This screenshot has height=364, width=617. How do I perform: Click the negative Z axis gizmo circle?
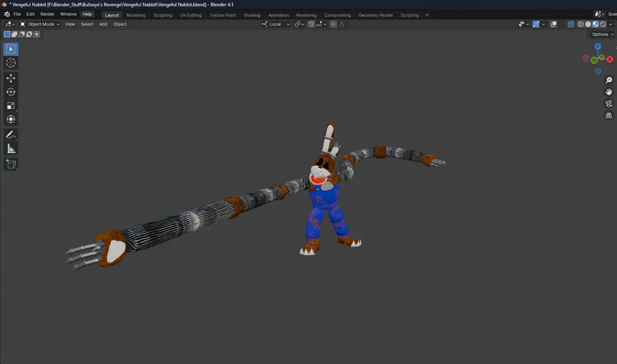pos(598,71)
